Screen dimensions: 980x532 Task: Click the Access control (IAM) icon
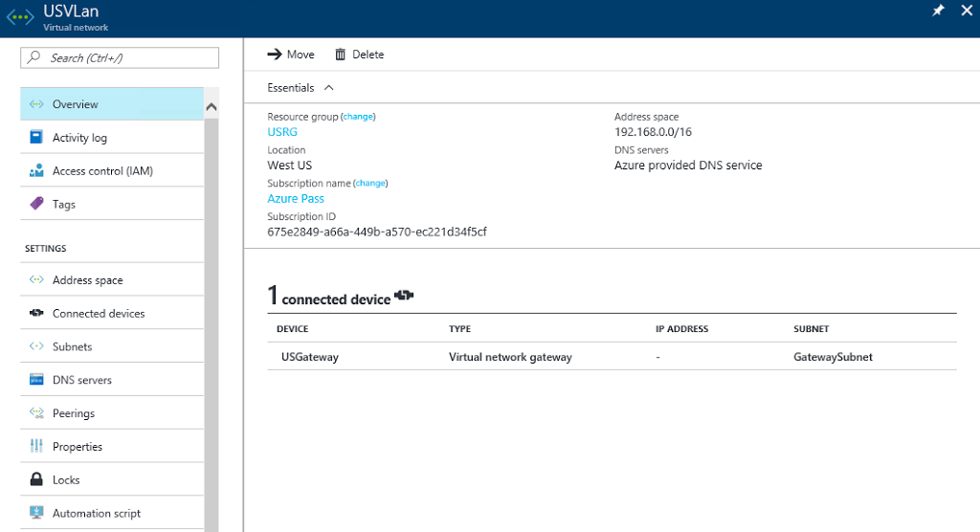36,170
